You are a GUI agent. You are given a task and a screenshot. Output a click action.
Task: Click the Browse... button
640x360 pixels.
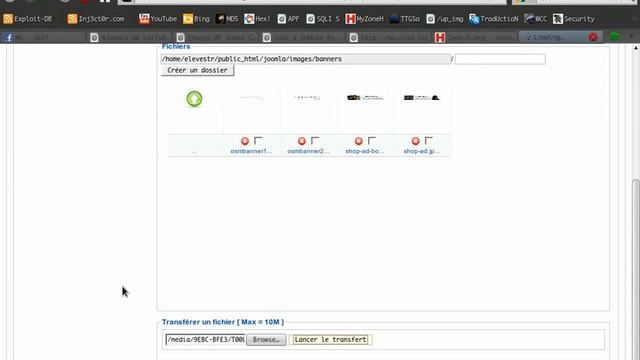266,340
